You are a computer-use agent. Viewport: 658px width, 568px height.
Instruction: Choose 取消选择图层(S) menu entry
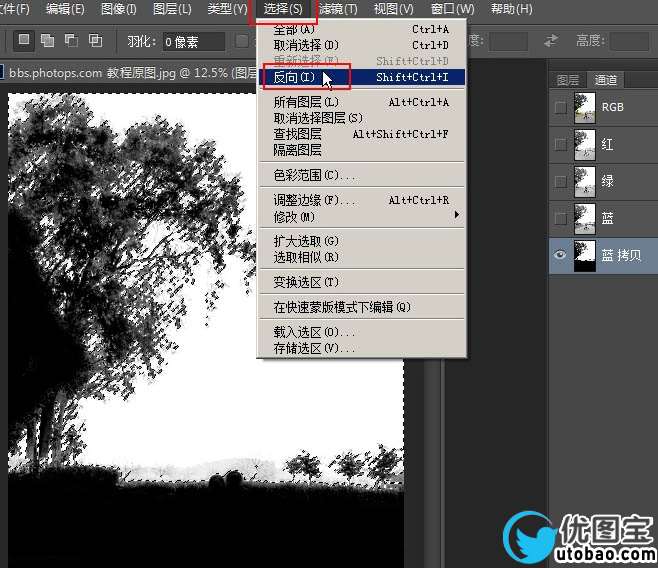(362, 118)
